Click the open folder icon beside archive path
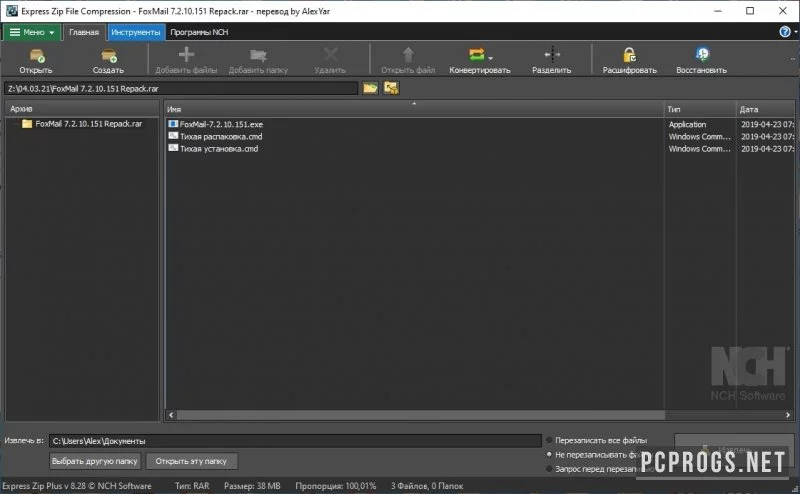The image size is (800, 494). click(370, 88)
